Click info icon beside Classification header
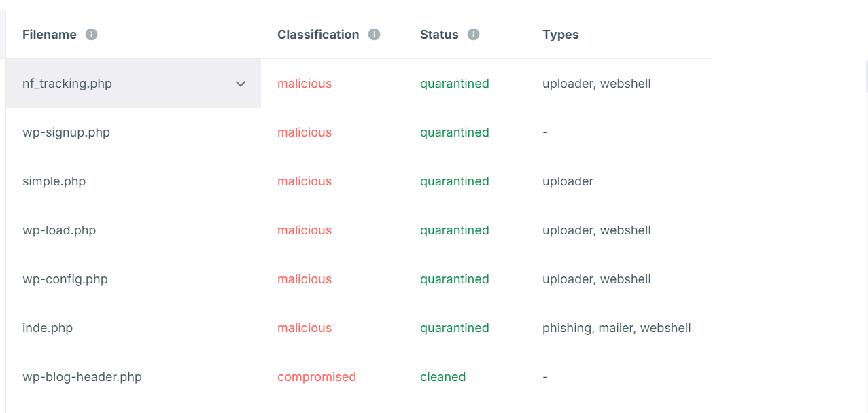This screenshot has height=413, width=868. (374, 35)
